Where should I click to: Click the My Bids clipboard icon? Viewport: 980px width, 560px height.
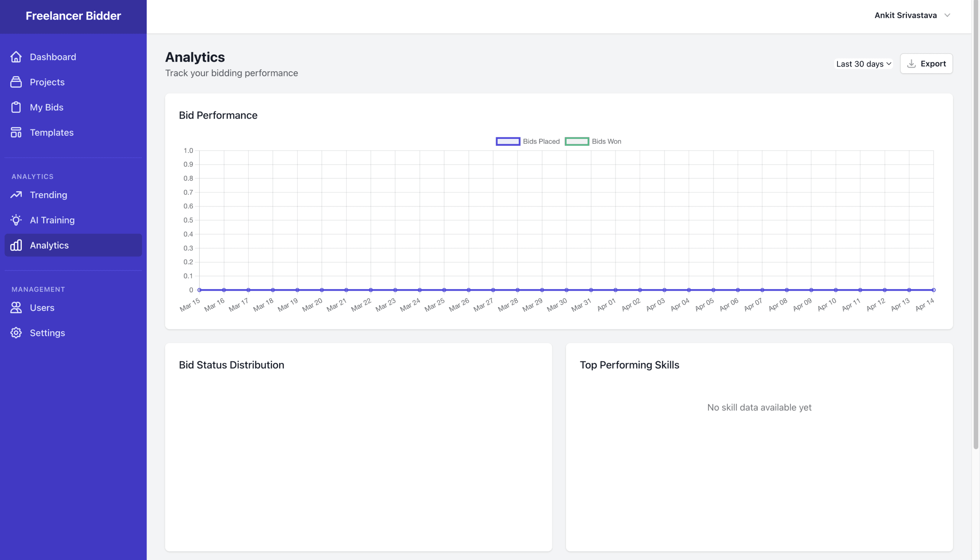[16, 107]
